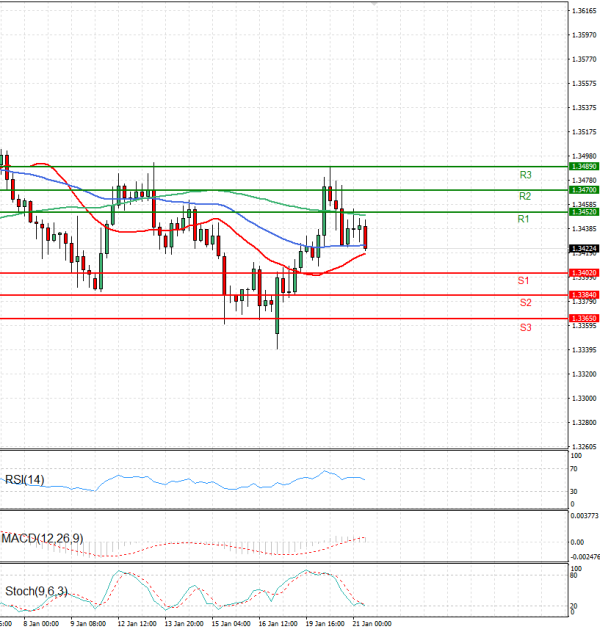Click the current price tag 1.34224
Screen dimensions: 600x632
tap(583, 248)
